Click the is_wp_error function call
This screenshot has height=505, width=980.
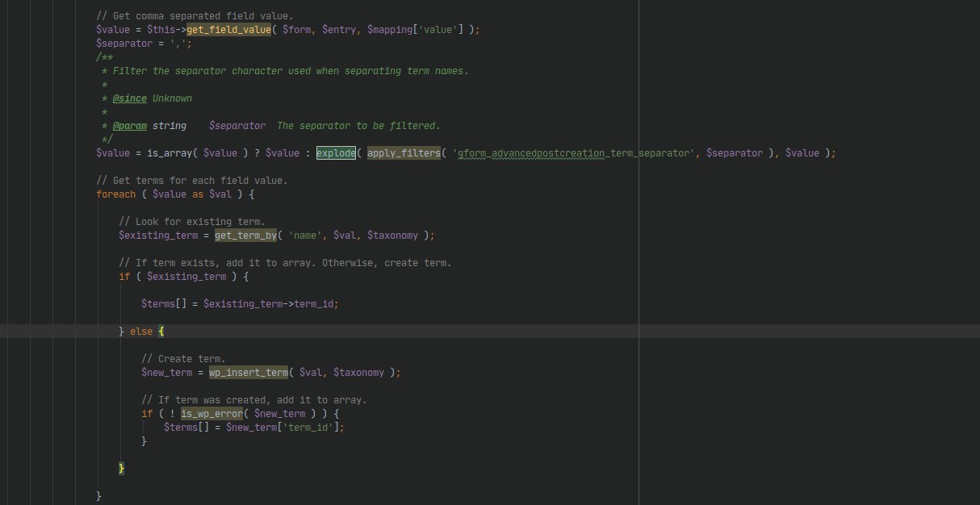[211, 414]
